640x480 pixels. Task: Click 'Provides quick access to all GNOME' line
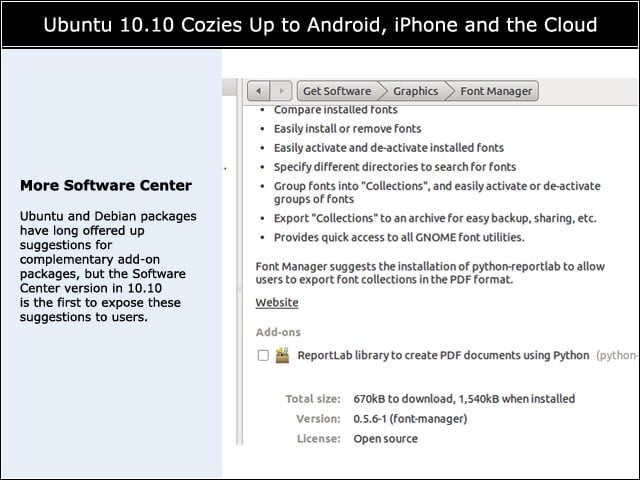point(399,237)
